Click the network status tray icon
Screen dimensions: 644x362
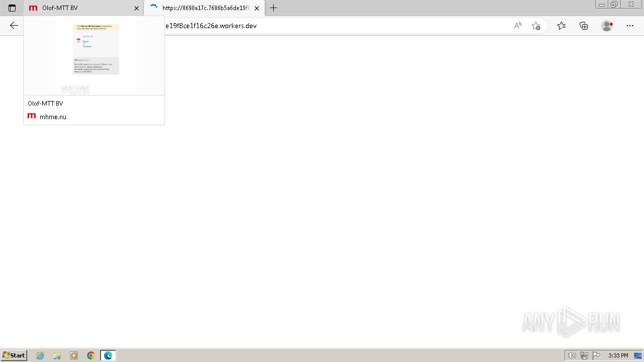point(584,355)
